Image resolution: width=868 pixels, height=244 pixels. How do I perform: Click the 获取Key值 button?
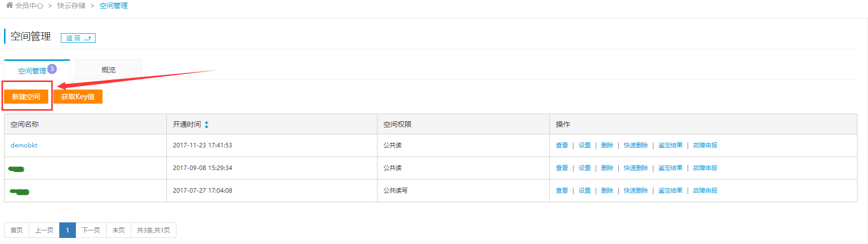[78, 97]
